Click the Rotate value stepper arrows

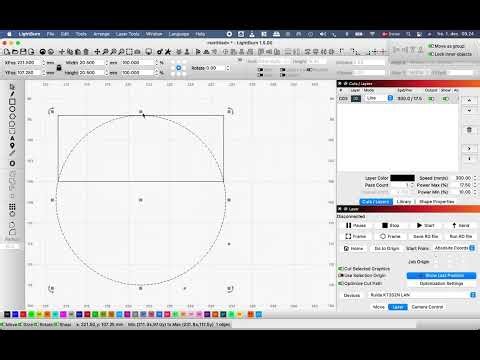click(228, 68)
